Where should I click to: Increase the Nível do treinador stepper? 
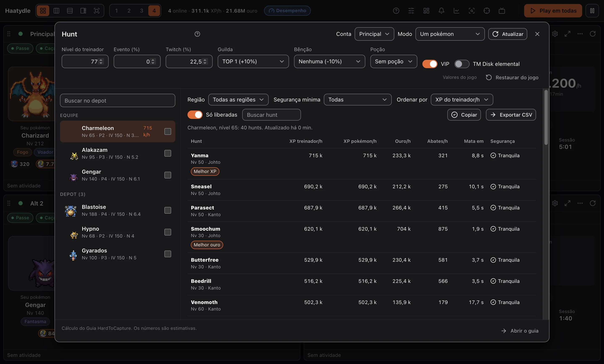click(101, 60)
